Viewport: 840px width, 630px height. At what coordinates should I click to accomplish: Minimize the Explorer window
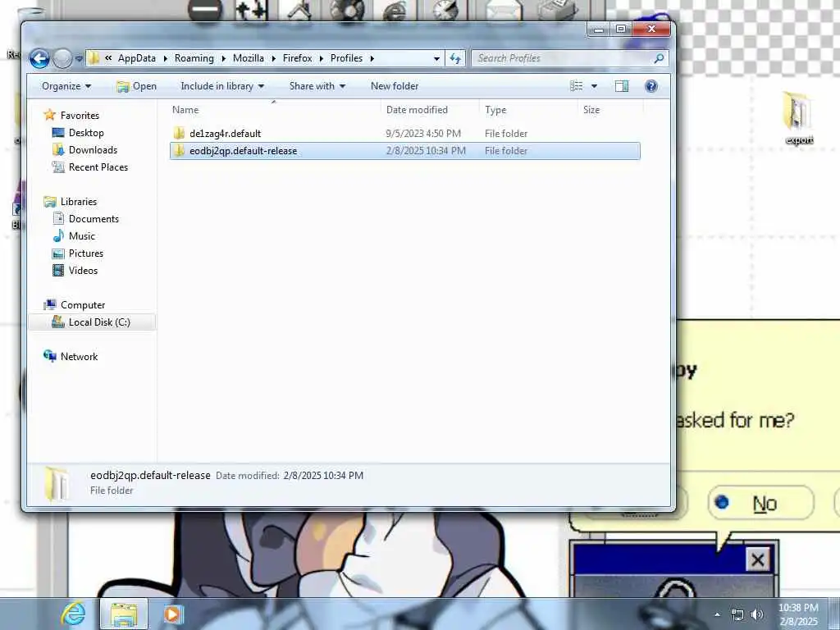click(x=599, y=30)
